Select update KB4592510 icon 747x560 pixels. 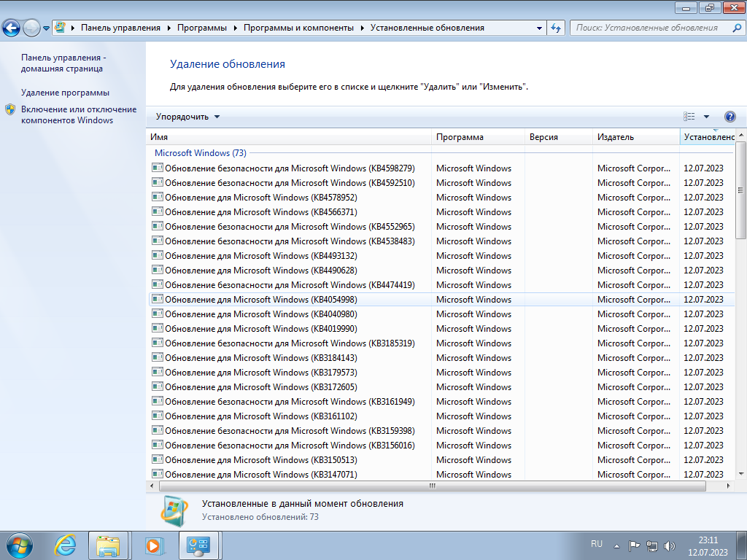click(158, 182)
